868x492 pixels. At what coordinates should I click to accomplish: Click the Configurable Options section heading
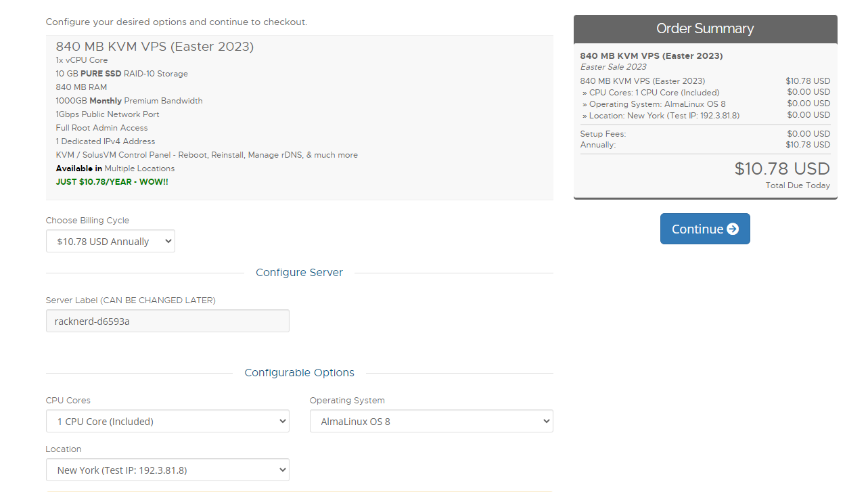pyautogui.click(x=299, y=373)
